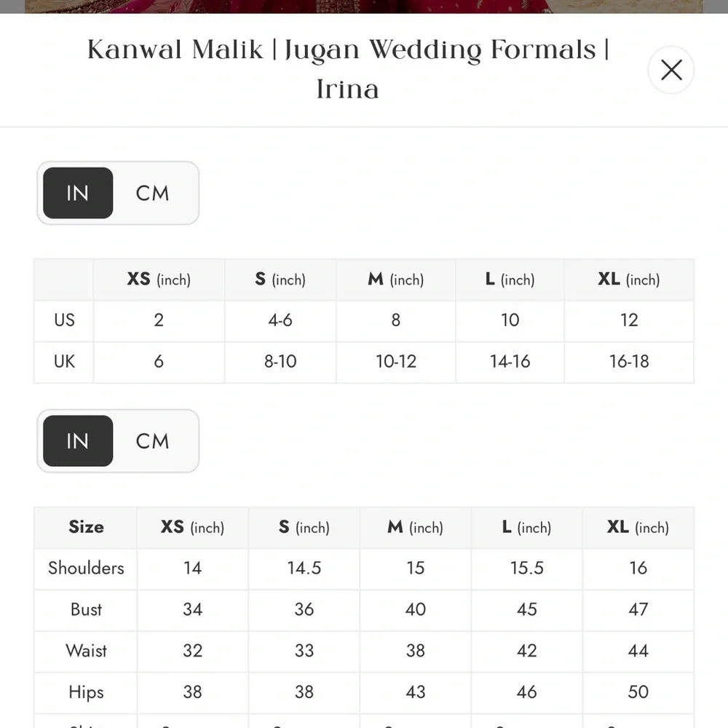Select the XL column header in the first table
The width and height of the screenshot is (728, 728).
click(628, 279)
